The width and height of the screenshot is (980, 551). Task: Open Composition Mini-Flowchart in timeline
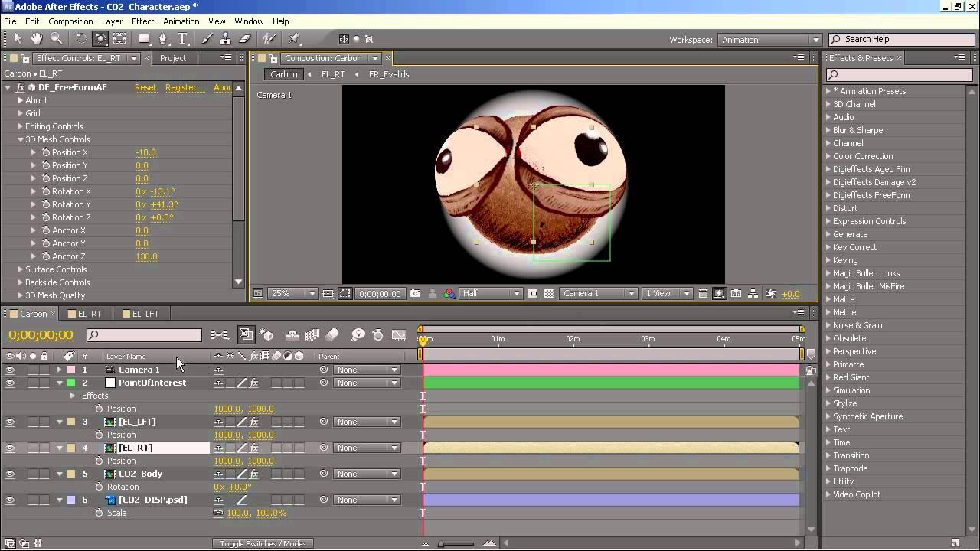coord(220,334)
